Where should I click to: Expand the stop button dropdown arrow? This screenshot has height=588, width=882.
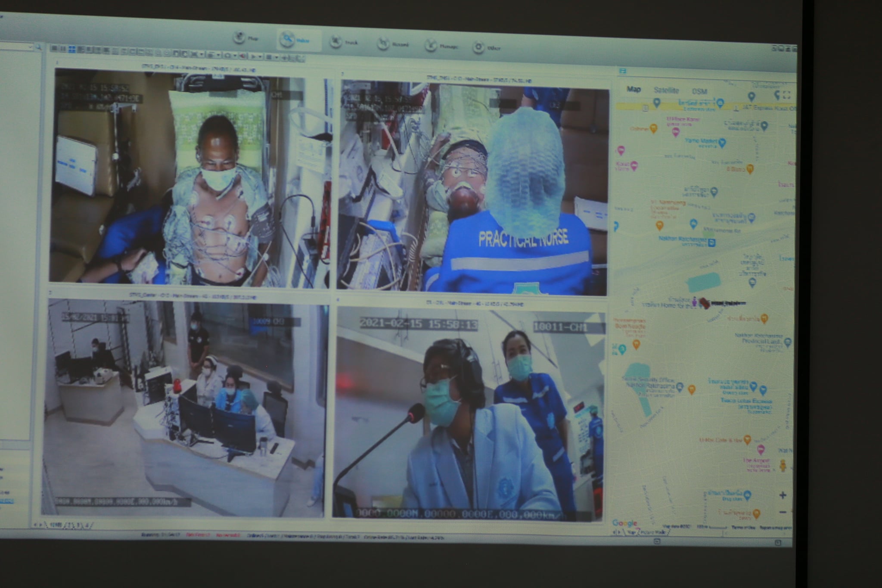(x=276, y=57)
